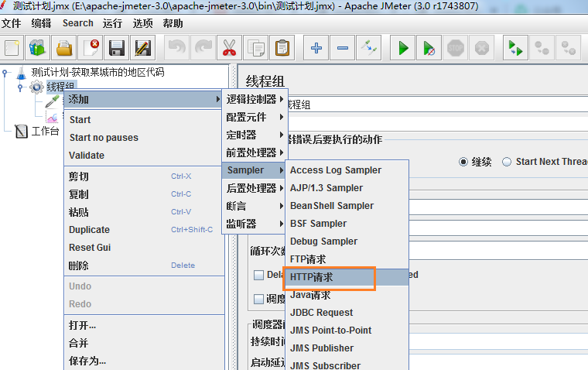Click the Cut scissors icon

(230, 48)
